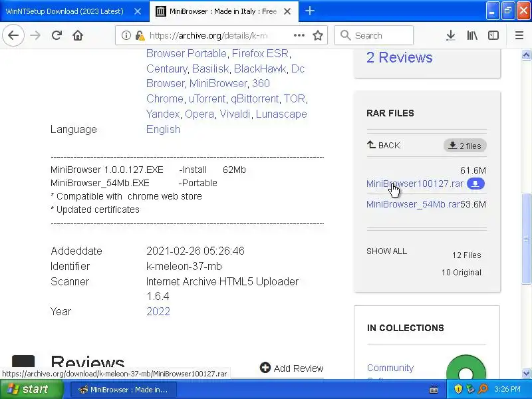Click the Lunascape topic link
Image resolution: width=532 pixels, height=399 pixels.
[281, 114]
